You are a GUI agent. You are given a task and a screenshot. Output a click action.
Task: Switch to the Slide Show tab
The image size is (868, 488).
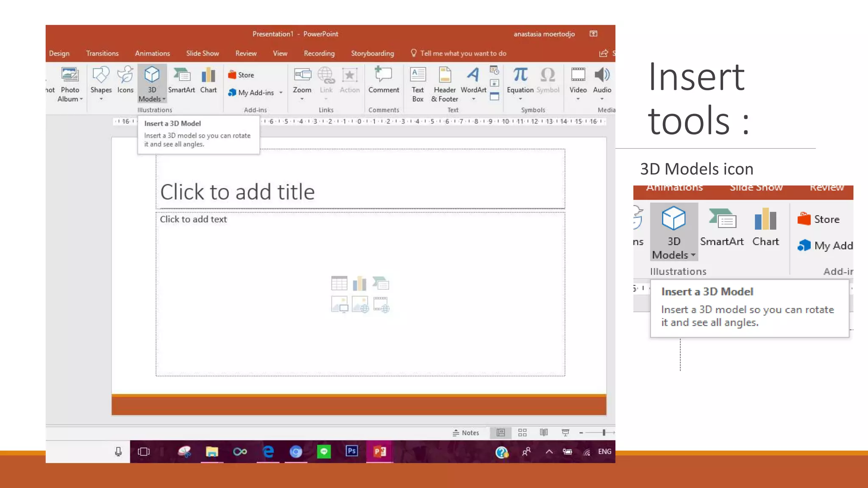tap(202, 53)
